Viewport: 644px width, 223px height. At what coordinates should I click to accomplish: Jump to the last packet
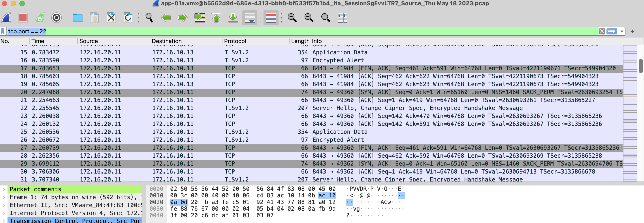(233, 18)
